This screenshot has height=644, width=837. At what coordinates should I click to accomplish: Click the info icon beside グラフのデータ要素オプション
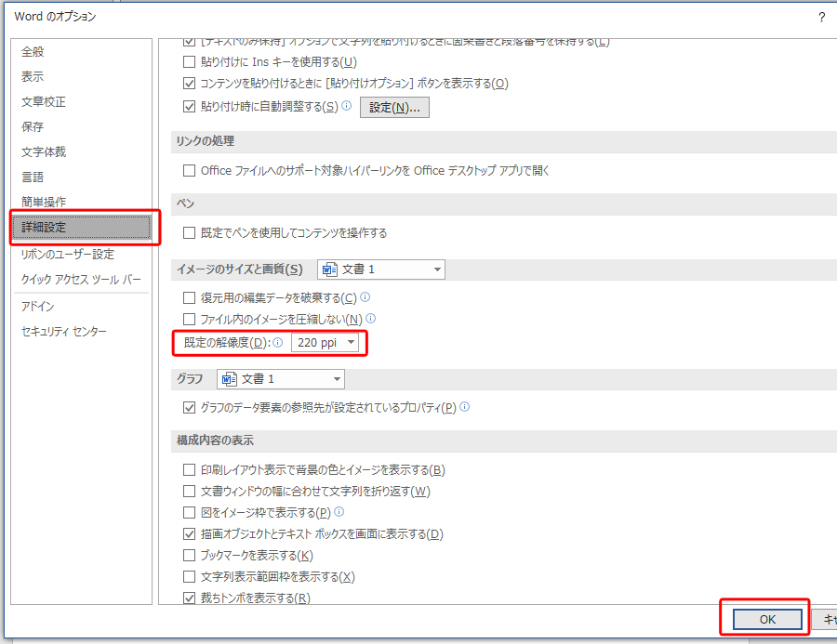pyautogui.click(x=465, y=407)
